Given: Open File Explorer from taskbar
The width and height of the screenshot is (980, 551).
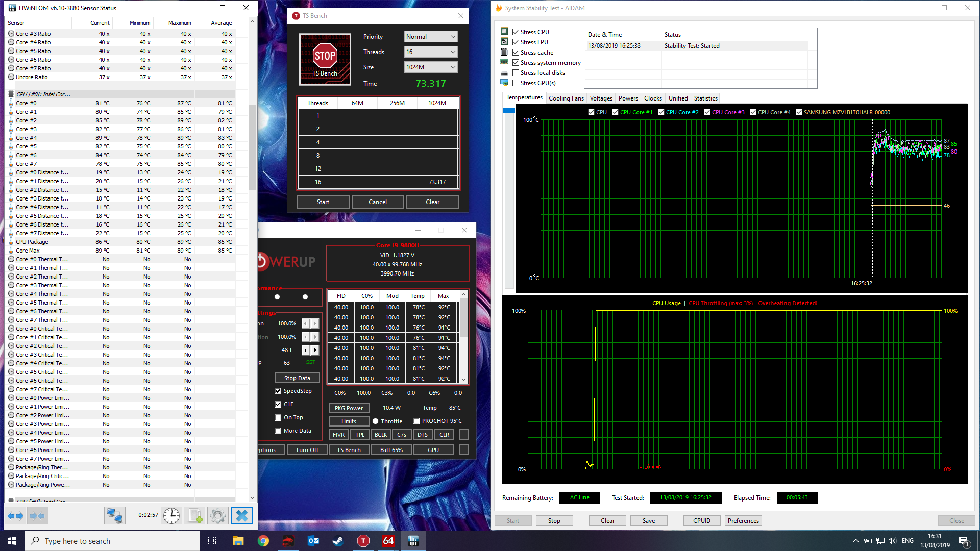Looking at the screenshot, I should (x=238, y=541).
